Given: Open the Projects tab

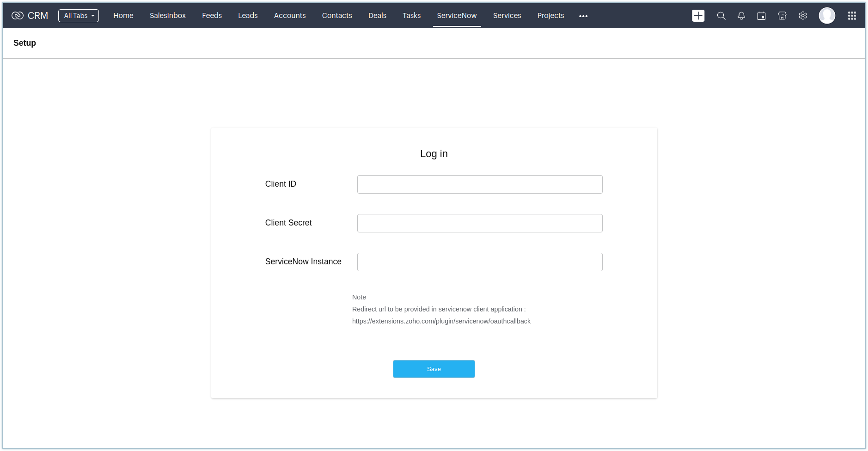Looking at the screenshot, I should [x=550, y=16].
